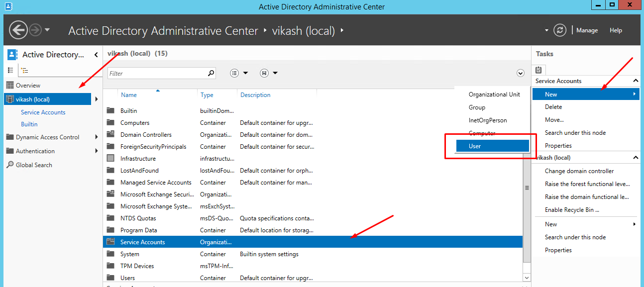Click the folder icon beside ForeignSecurityPrincipals
This screenshot has width=644, height=287.
pyautogui.click(x=110, y=147)
